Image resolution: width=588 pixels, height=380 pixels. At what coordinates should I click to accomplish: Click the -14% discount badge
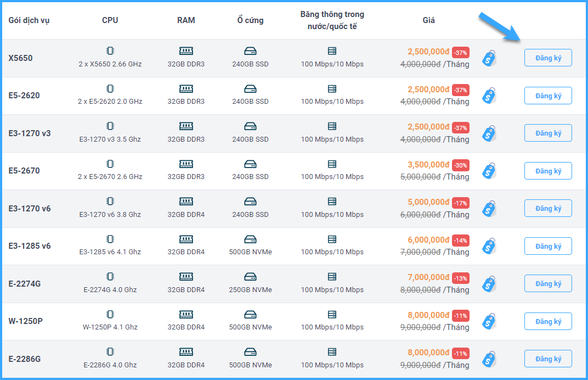pyautogui.click(x=461, y=241)
